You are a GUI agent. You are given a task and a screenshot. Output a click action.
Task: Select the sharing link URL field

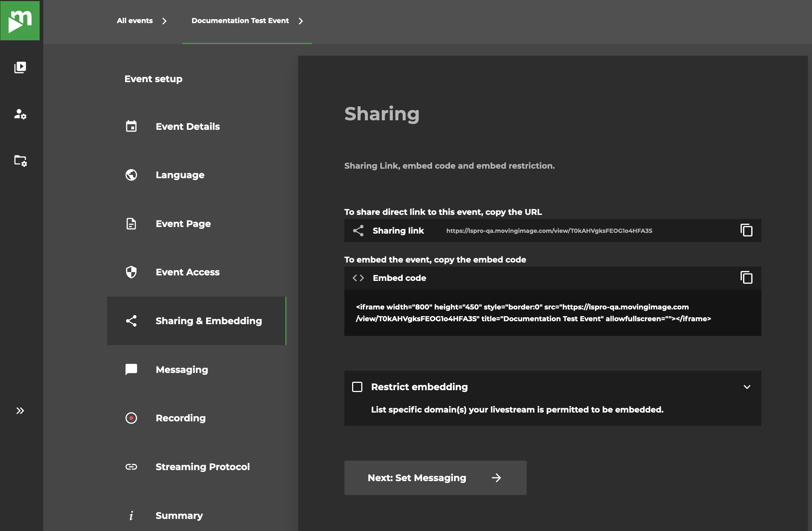(x=549, y=231)
